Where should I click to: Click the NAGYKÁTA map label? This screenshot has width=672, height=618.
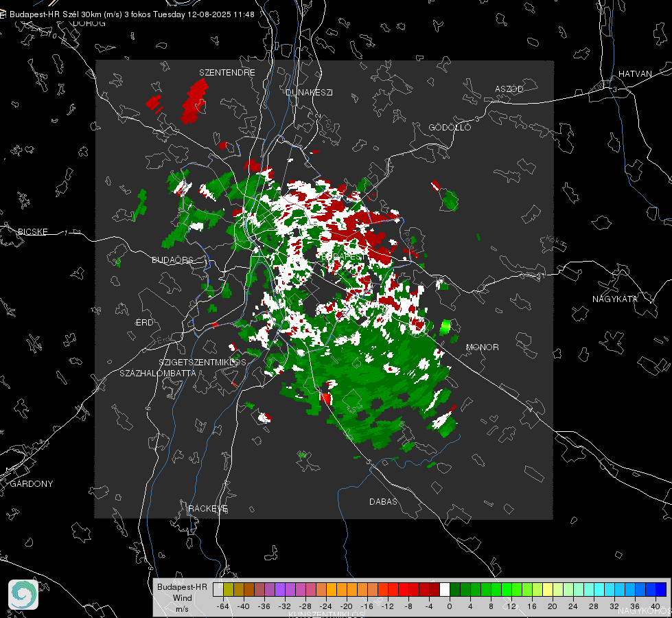(615, 299)
